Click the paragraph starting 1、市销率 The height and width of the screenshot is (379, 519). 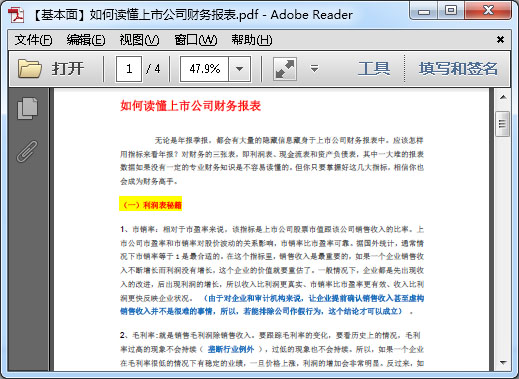pyautogui.click(x=272, y=270)
